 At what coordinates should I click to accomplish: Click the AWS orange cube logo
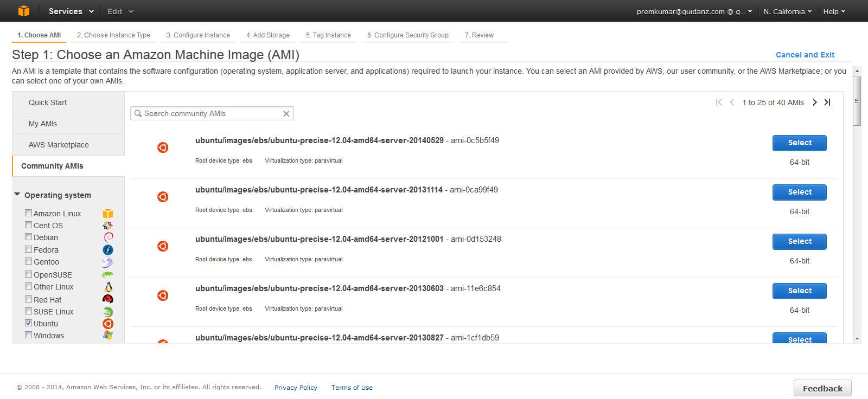pos(24,11)
